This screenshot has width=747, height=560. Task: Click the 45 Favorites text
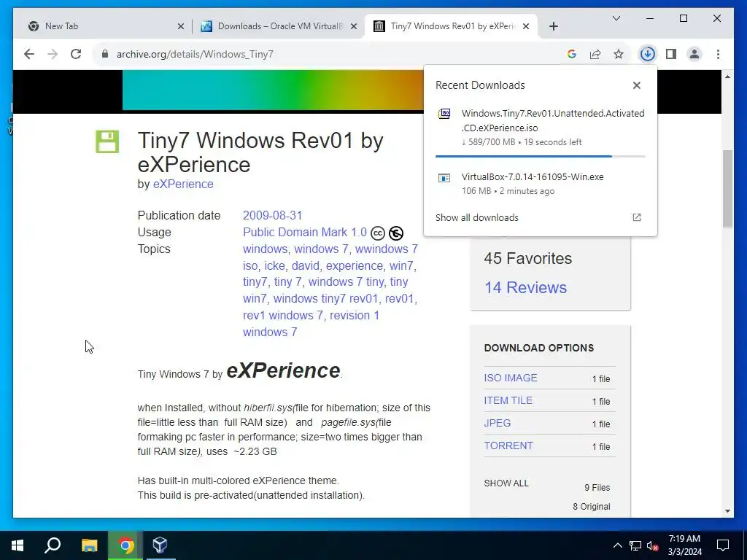tap(528, 259)
